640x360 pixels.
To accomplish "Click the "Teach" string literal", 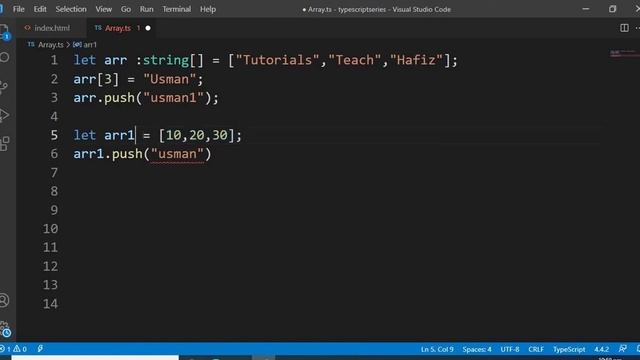I will pyautogui.click(x=354, y=60).
